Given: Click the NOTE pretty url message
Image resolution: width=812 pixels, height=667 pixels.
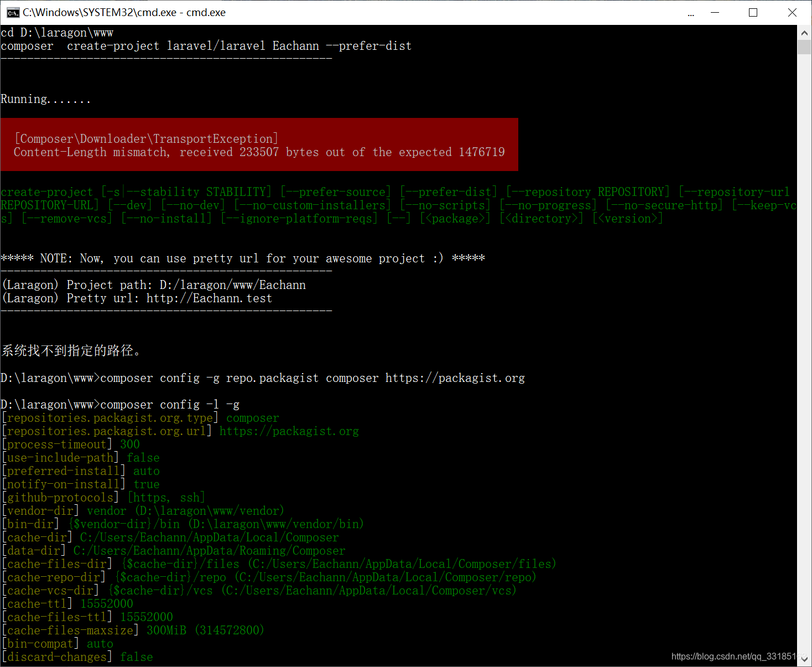Looking at the screenshot, I should coord(243,258).
